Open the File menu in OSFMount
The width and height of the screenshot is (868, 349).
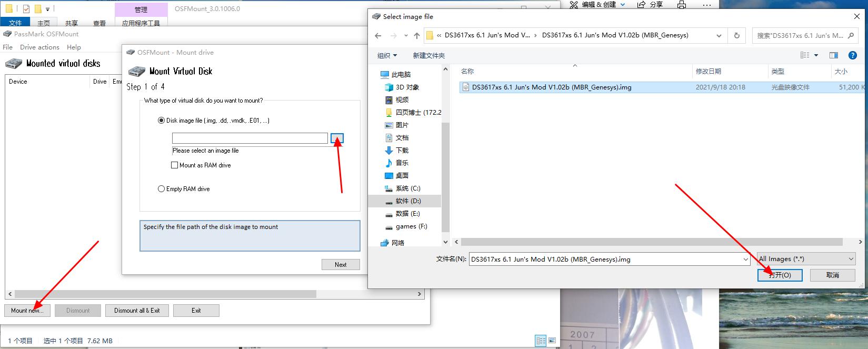coord(7,47)
